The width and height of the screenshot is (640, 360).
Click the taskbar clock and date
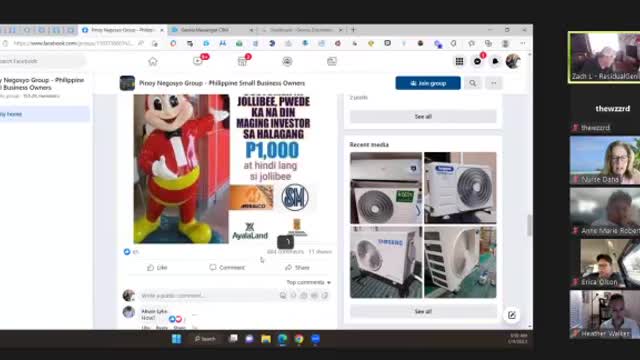coord(518,339)
